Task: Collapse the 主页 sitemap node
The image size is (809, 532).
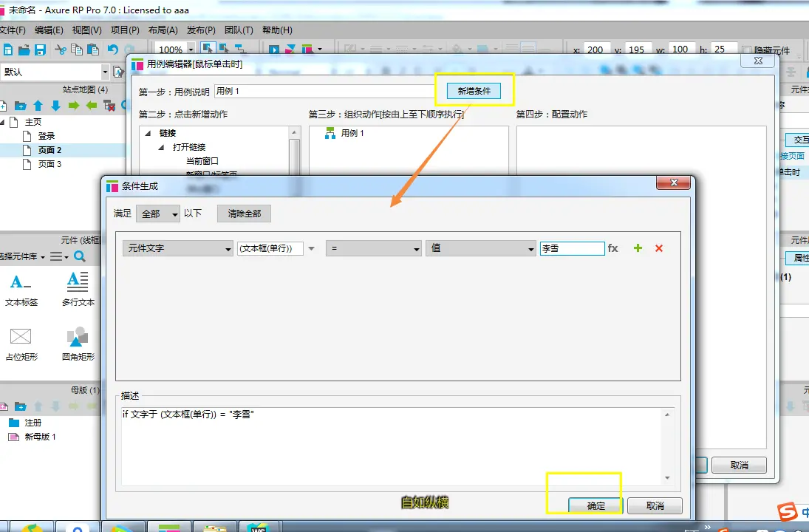Action: (2, 123)
